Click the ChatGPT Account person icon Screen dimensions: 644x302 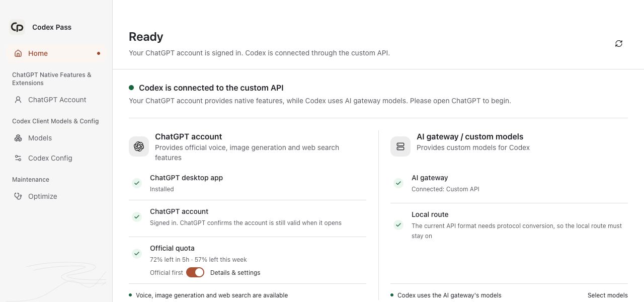(18, 100)
